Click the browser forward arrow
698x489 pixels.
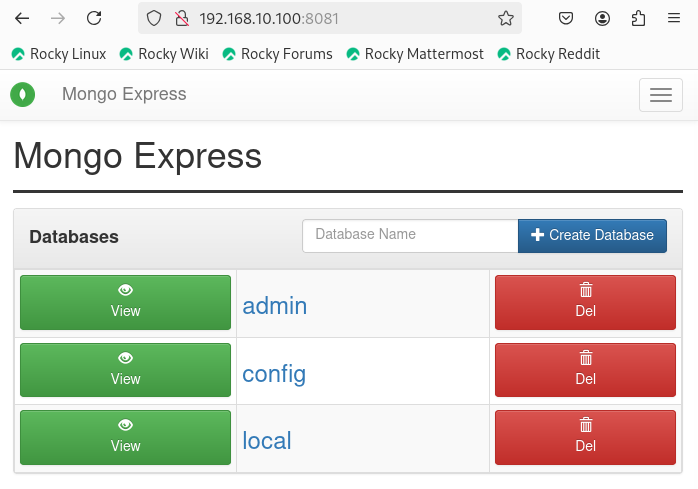point(58,18)
